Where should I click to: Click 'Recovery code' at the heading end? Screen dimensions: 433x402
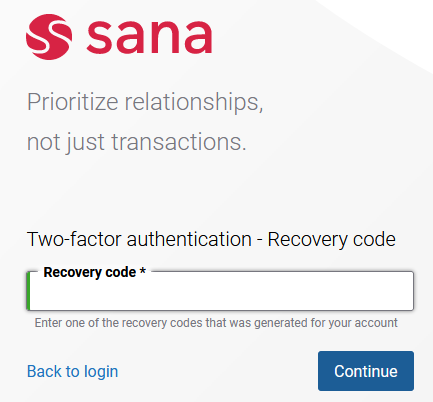pyautogui.click(x=332, y=240)
